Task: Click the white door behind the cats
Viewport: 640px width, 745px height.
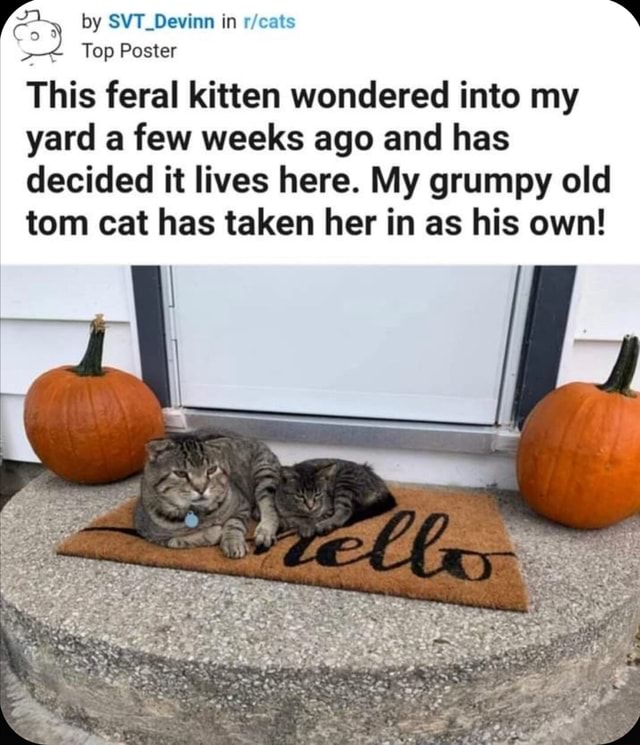Action: [x=343, y=343]
